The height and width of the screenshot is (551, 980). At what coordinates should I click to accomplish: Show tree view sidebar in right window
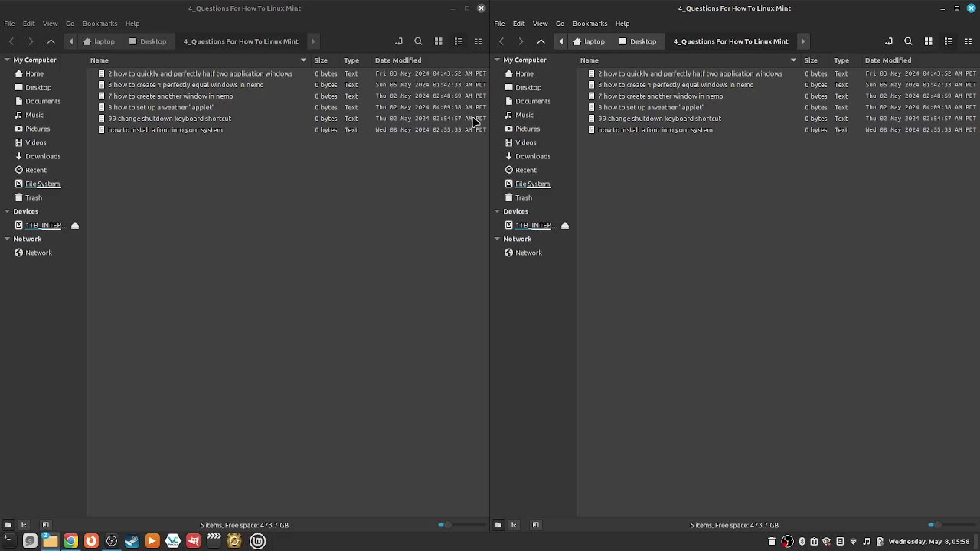click(x=514, y=525)
